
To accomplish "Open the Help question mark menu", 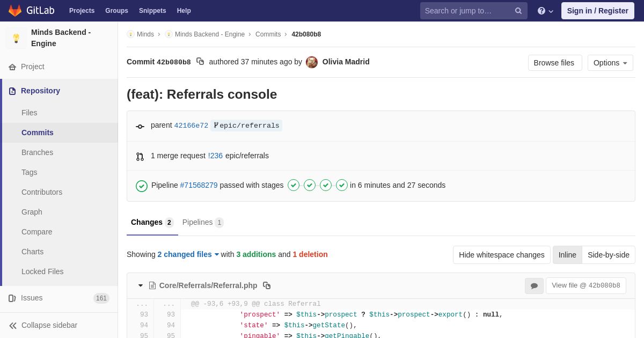I will 545,11.
